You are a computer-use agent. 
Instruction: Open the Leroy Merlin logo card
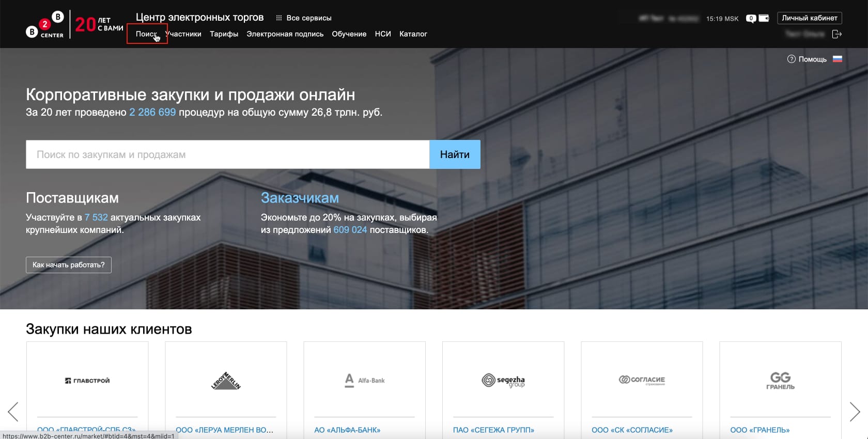point(226,381)
